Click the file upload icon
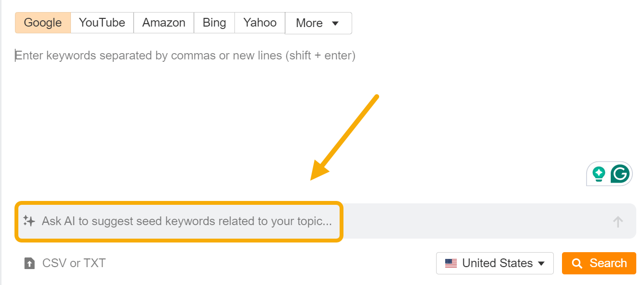Image resolution: width=644 pixels, height=285 pixels. tap(30, 263)
